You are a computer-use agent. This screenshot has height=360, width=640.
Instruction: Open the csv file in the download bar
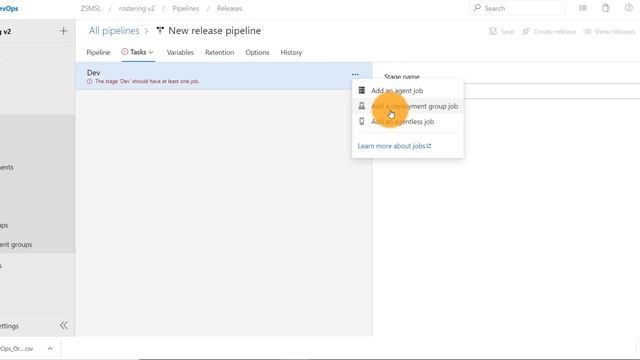click(x=17, y=349)
